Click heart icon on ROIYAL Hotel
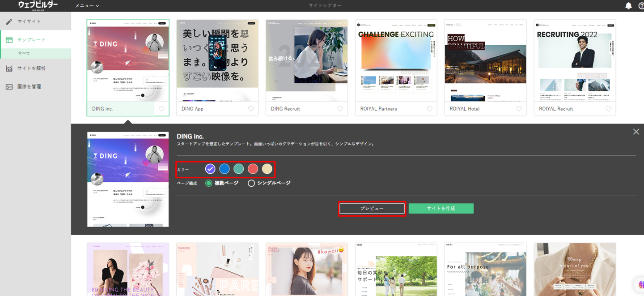 (519, 109)
